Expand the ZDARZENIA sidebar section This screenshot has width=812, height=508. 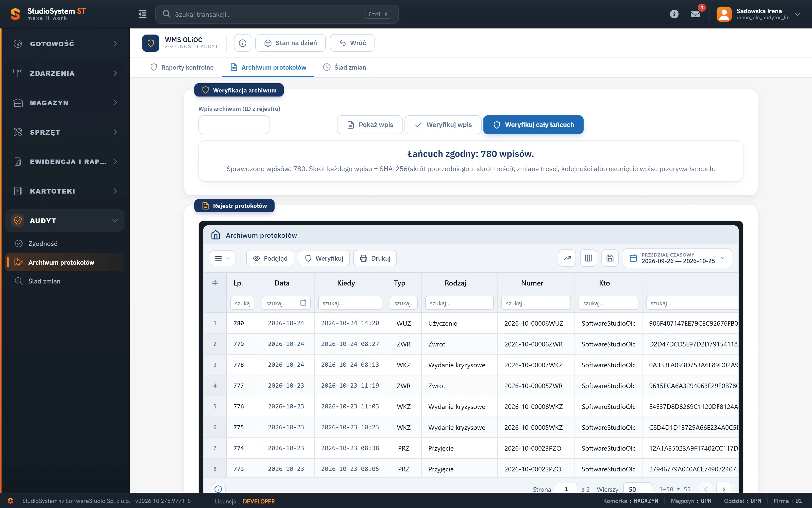click(65, 73)
